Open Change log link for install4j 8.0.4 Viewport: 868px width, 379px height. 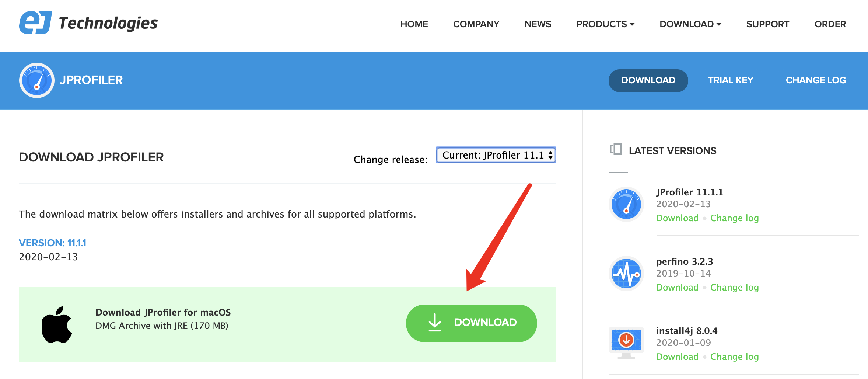pos(735,357)
